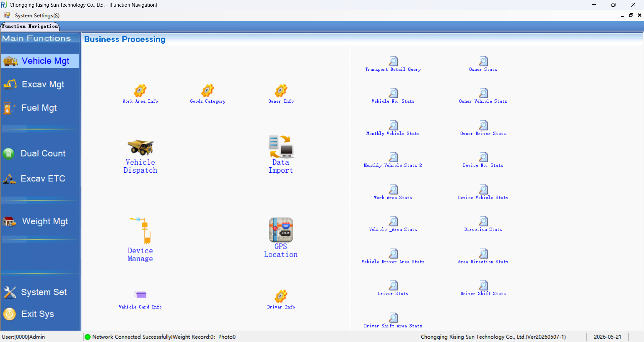Open Vehicle _Area Stats report icon

tap(393, 221)
